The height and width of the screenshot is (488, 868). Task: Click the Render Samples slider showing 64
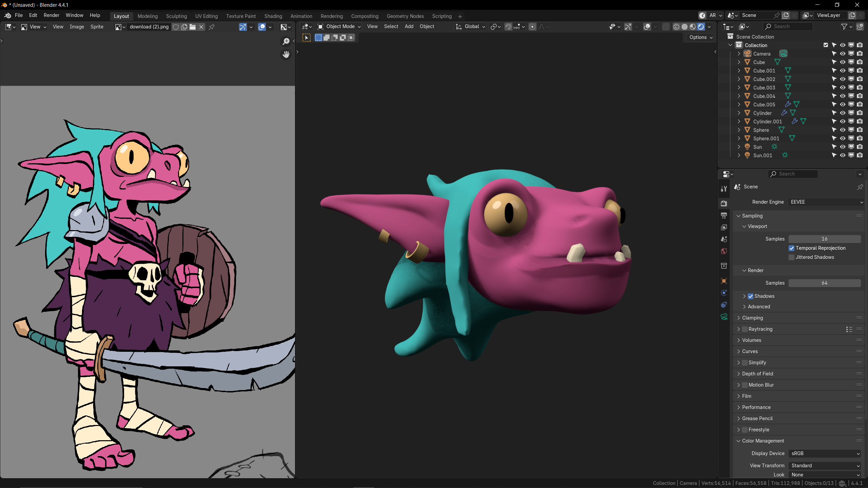(825, 283)
